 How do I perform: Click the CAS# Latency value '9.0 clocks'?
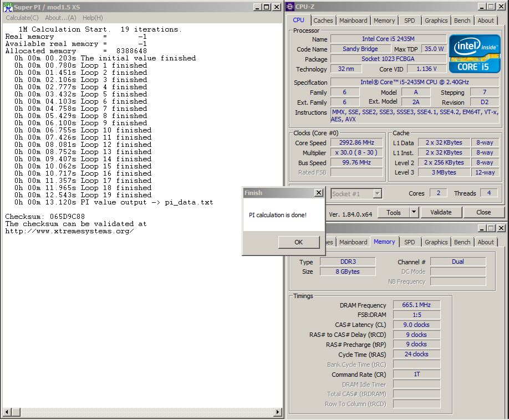pyautogui.click(x=416, y=325)
